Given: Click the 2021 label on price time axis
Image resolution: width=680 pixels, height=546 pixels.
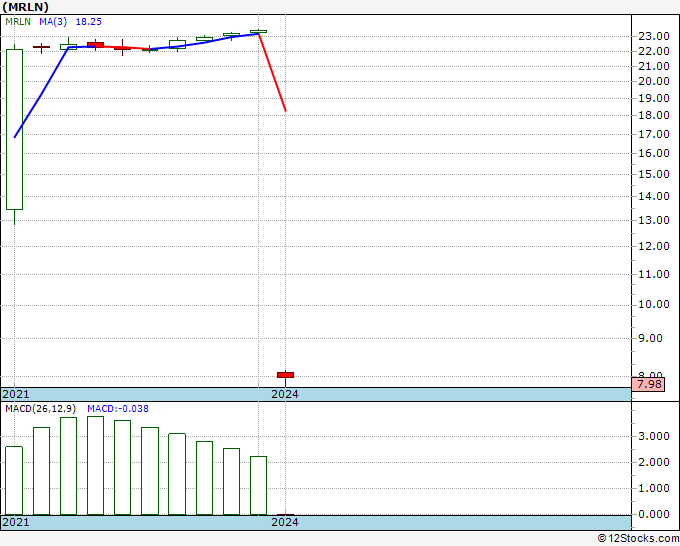Looking at the screenshot, I should click(x=16, y=394).
